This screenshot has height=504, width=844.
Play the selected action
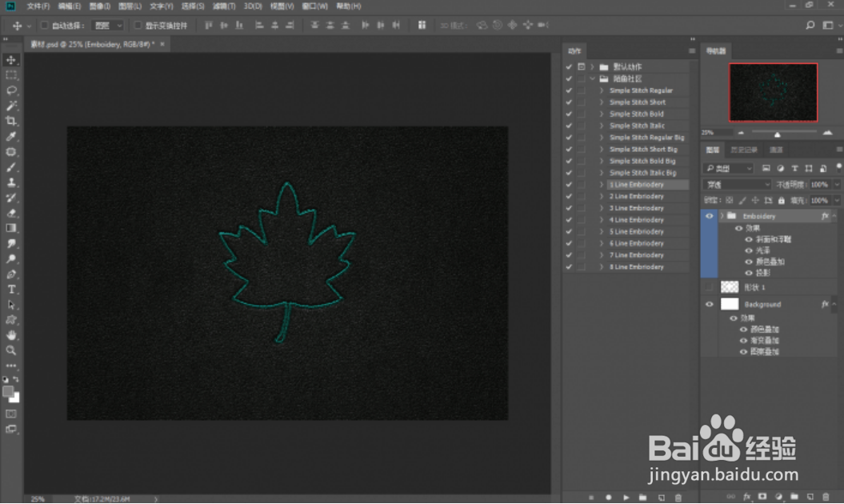click(x=626, y=498)
